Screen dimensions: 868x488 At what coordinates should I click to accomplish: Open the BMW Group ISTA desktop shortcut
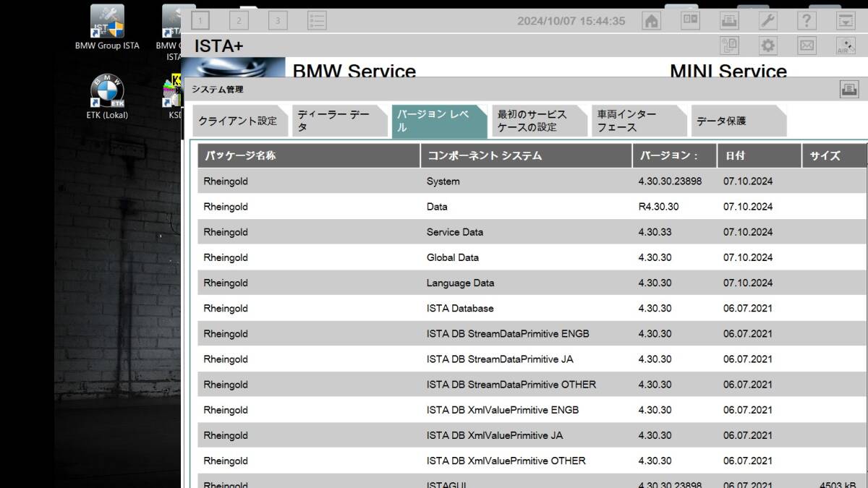tap(107, 29)
